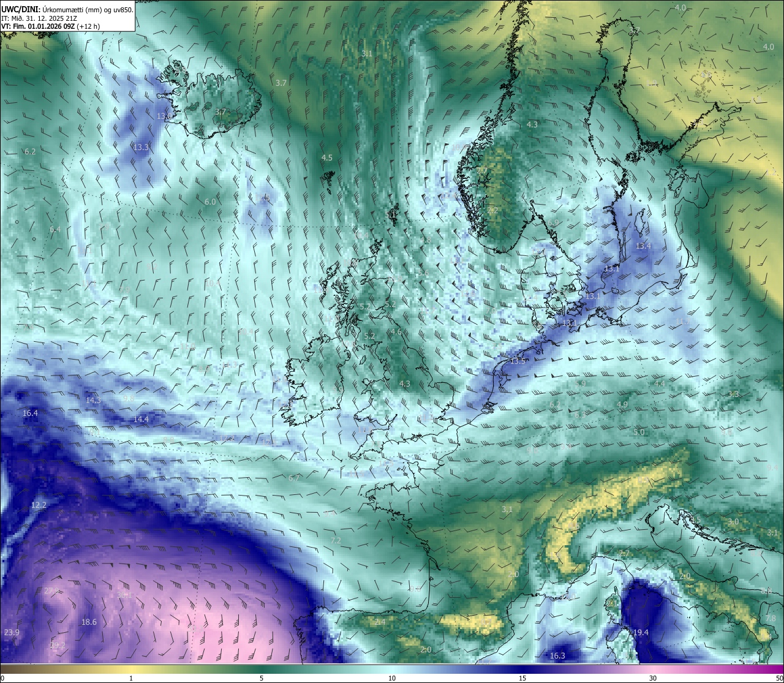Click the 4.5 value near the Faroe Islands

(x=327, y=157)
